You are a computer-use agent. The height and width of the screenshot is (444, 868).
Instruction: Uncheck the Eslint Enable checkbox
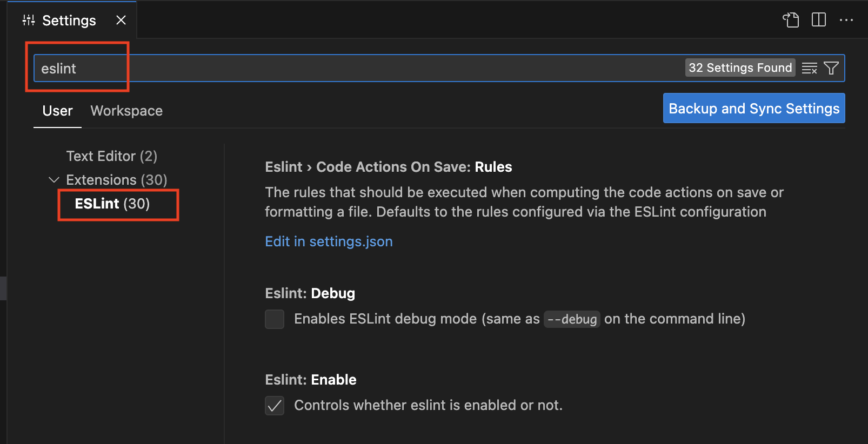pyautogui.click(x=275, y=406)
